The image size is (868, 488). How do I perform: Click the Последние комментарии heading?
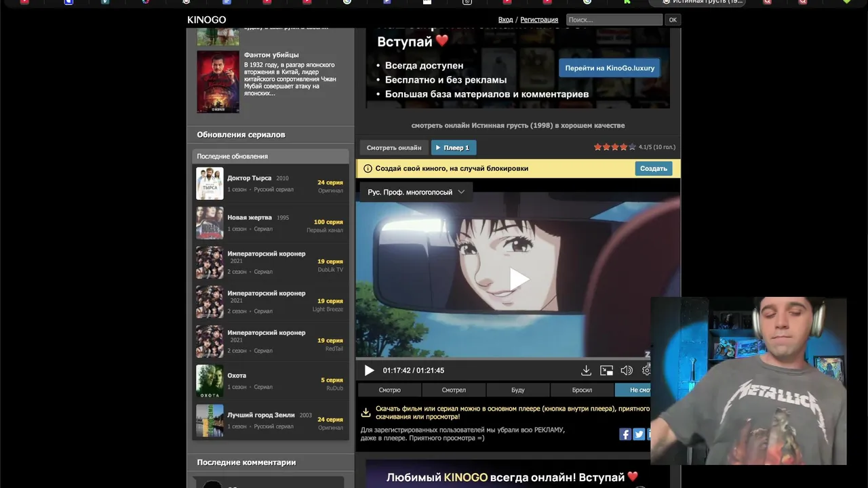pyautogui.click(x=246, y=462)
